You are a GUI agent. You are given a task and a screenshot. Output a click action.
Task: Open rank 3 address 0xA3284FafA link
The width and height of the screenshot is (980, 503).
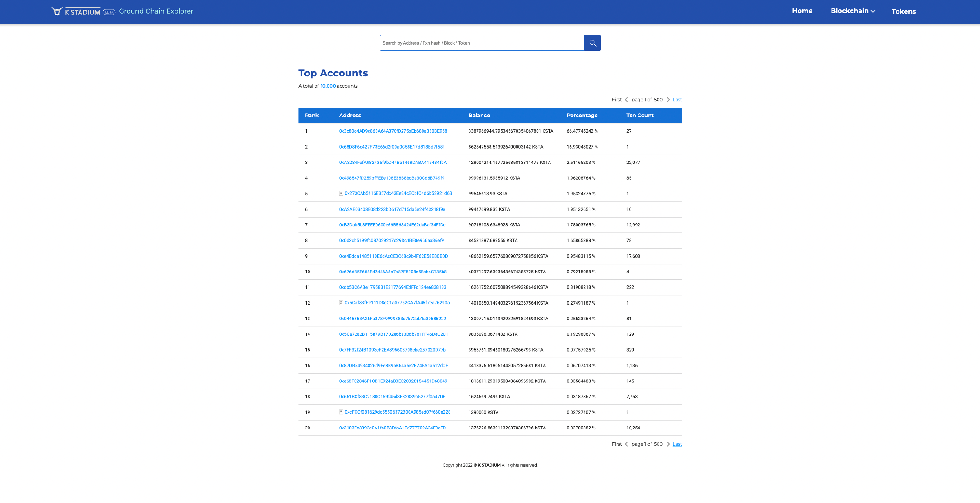[393, 163]
